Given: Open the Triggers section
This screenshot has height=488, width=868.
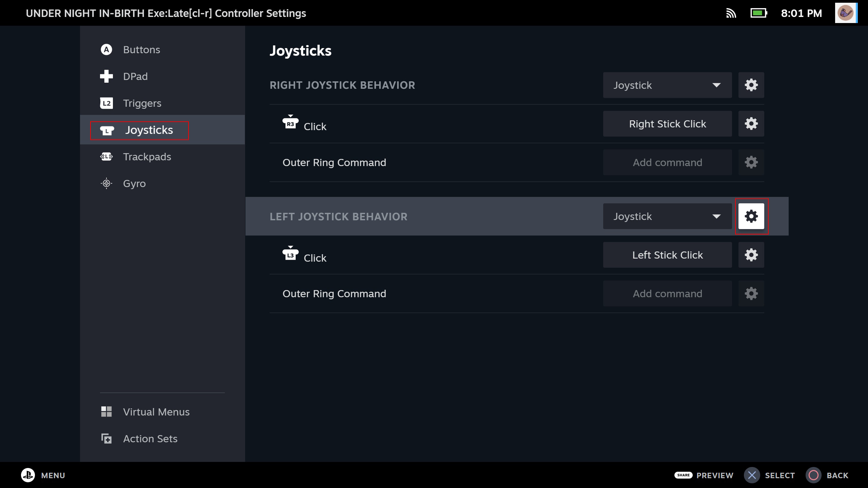Looking at the screenshot, I should 142,103.
